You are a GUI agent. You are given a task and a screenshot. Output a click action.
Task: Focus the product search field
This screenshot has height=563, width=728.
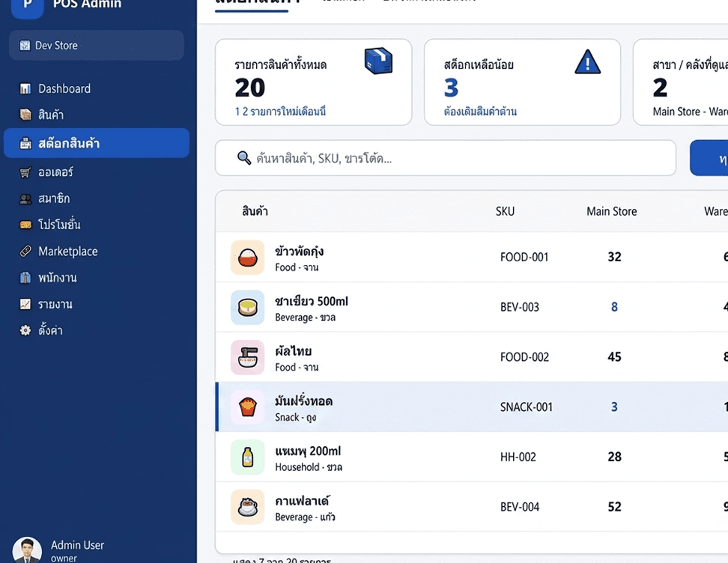click(x=445, y=158)
